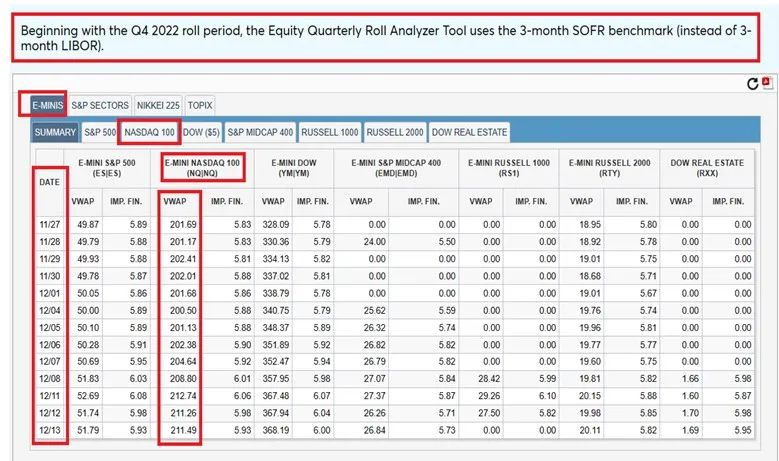This screenshot has height=461, width=779.
Task: Switch to the S&P SECTORS tab
Action: pyautogui.click(x=100, y=104)
